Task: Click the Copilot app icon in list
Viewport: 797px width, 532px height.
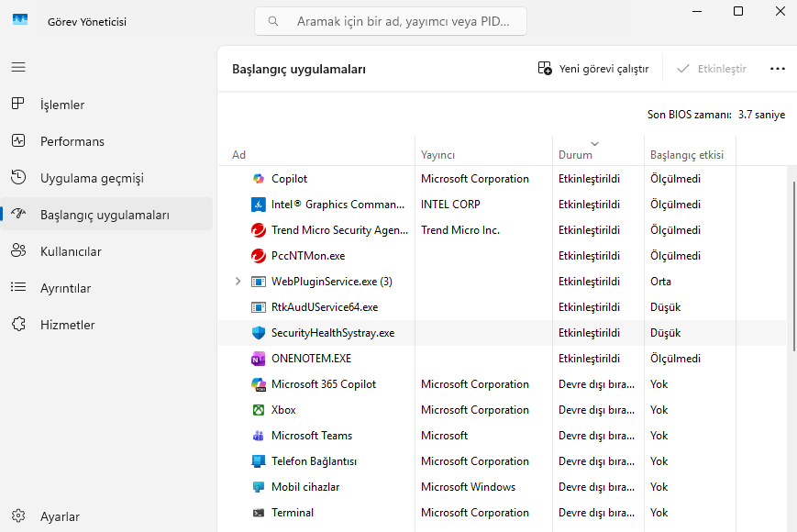Action: tap(259, 179)
